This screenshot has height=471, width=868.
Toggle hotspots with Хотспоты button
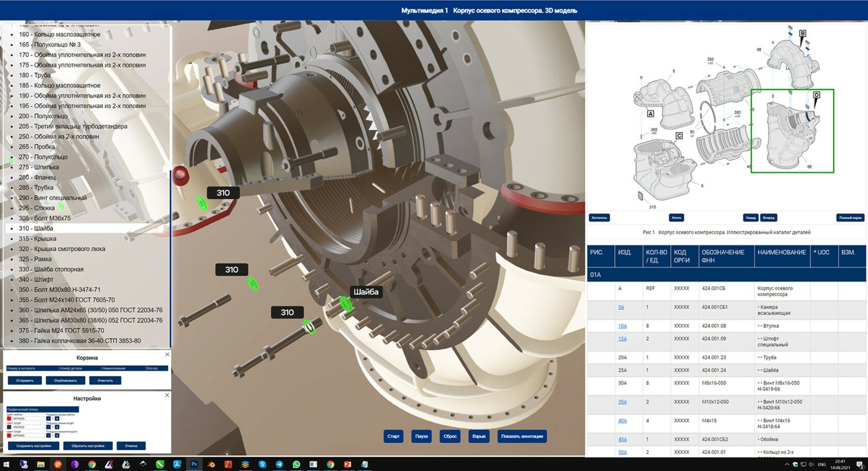599,218
